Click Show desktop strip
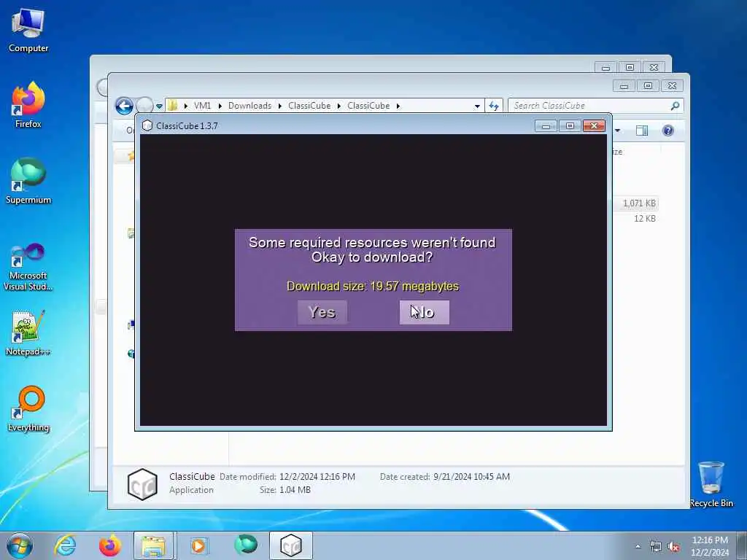Screen dimensions: 747x560 click(x=743, y=545)
